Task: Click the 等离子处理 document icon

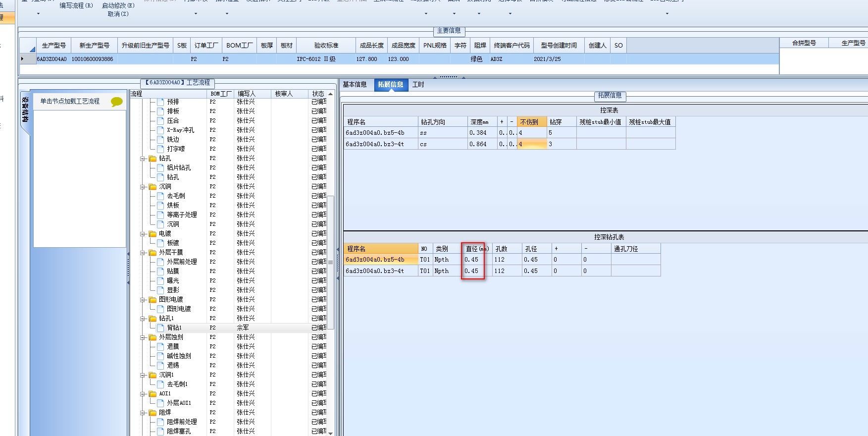Action: click(160, 215)
